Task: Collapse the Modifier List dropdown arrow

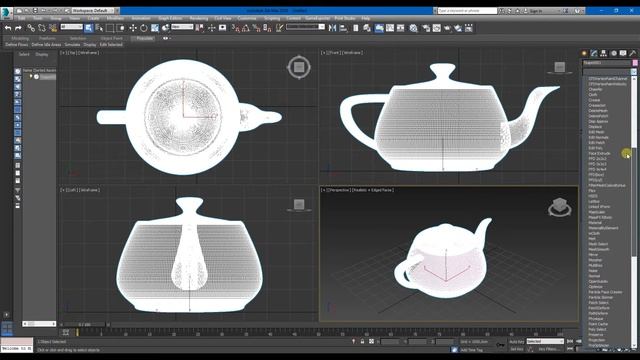Action: [x=633, y=72]
